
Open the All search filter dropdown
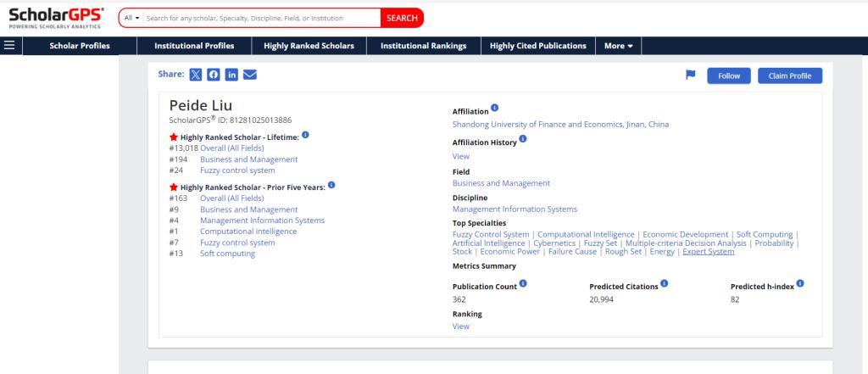click(131, 18)
